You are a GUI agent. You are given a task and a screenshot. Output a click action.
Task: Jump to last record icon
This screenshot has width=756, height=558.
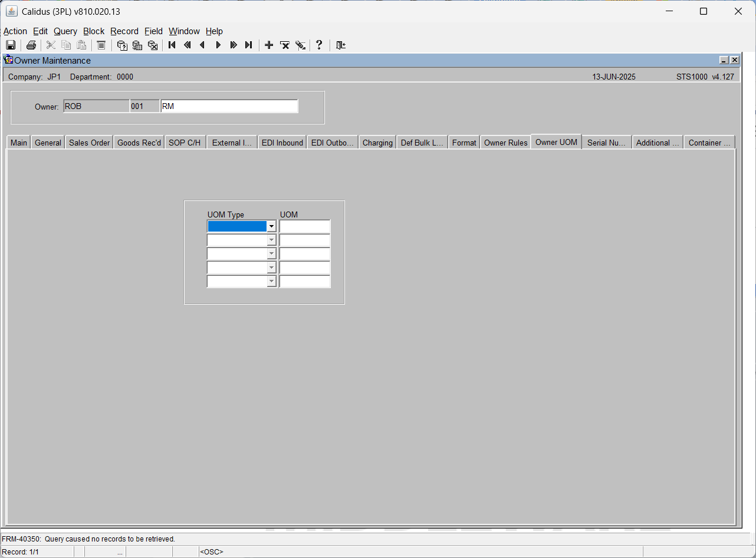tap(249, 45)
